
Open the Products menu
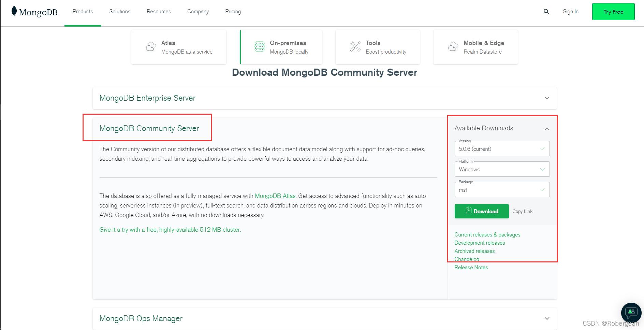pyautogui.click(x=83, y=12)
